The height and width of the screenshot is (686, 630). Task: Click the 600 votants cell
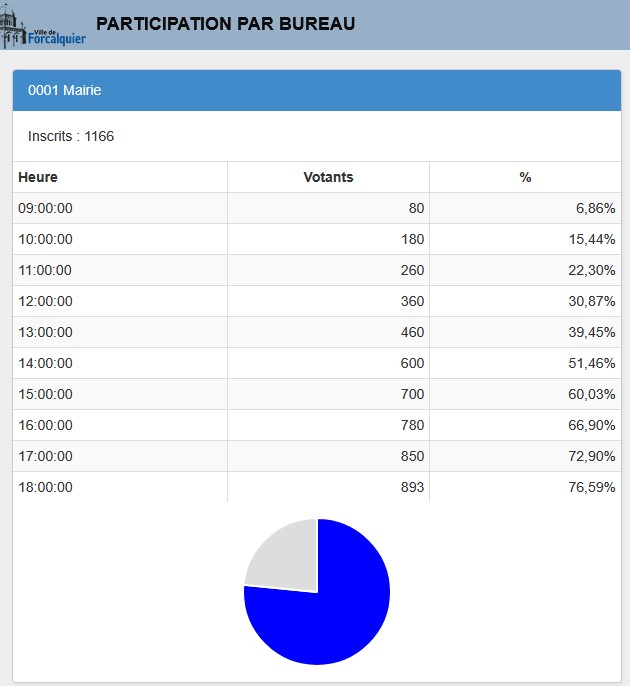(x=412, y=363)
